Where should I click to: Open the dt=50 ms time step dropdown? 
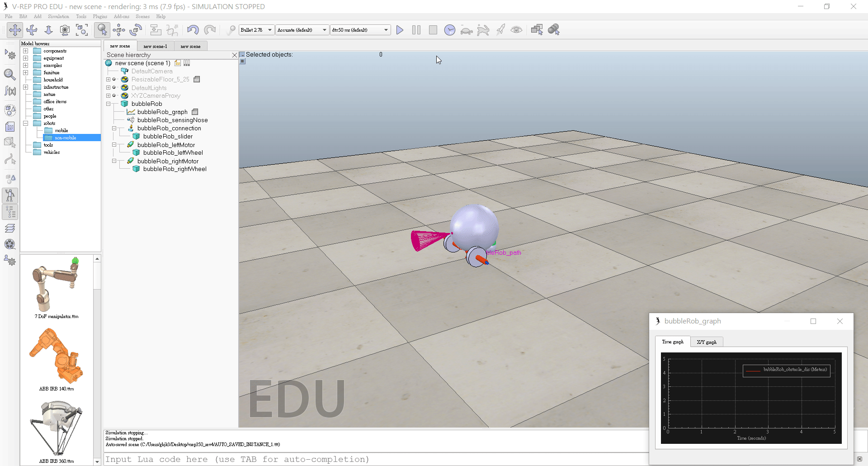coord(360,30)
